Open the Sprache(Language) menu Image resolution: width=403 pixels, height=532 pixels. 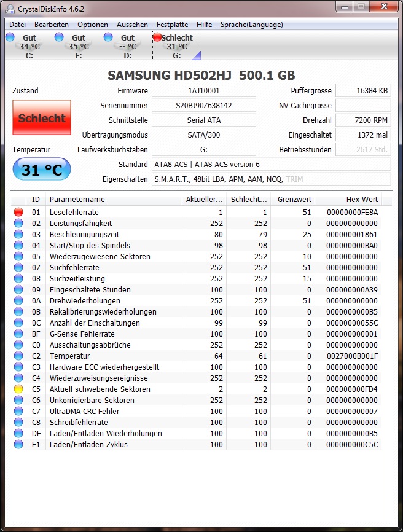pyautogui.click(x=251, y=25)
